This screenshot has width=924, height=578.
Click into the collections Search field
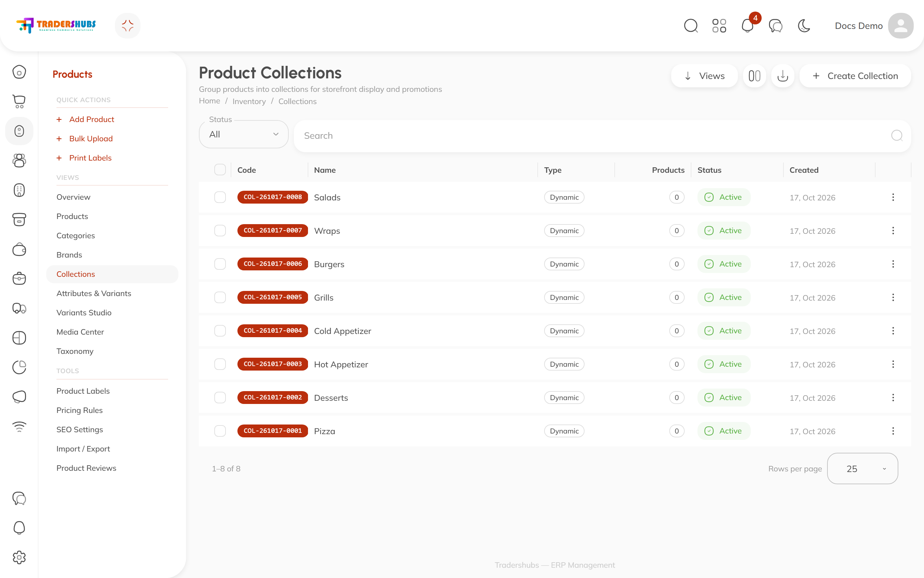(x=603, y=136)
